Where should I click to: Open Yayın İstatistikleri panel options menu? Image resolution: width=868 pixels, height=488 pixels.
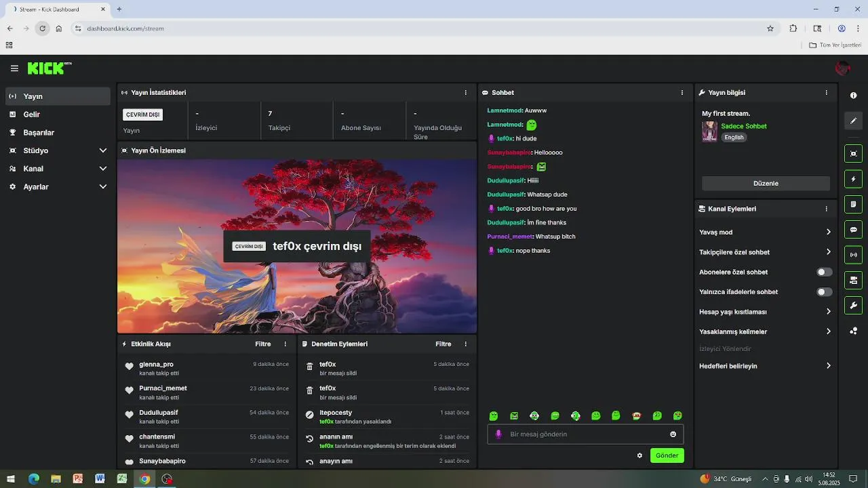(465, 92)
